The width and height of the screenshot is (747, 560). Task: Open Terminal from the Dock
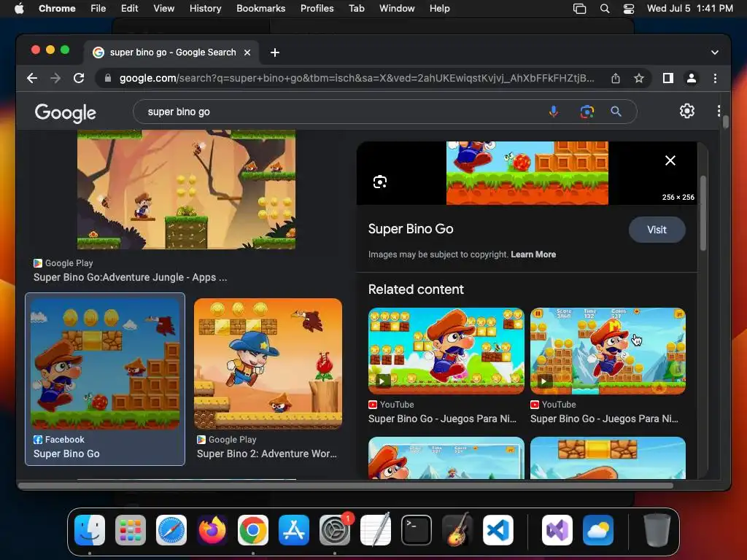click(x=417, y=530)
